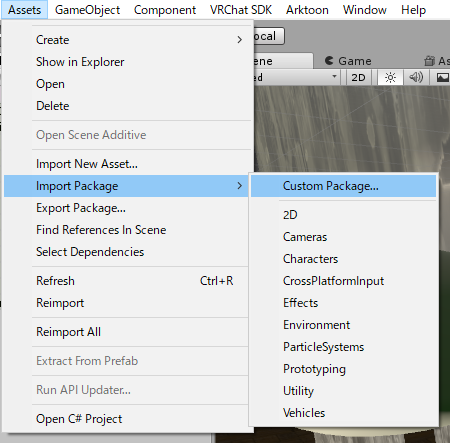Choose Reimport All

tap(126, 332)
